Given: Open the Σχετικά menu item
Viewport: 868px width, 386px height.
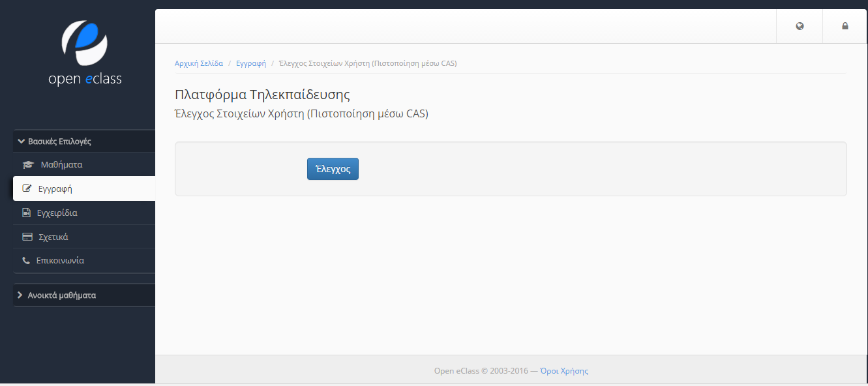Looking at the screenshot, I should (x=84, y=237).
